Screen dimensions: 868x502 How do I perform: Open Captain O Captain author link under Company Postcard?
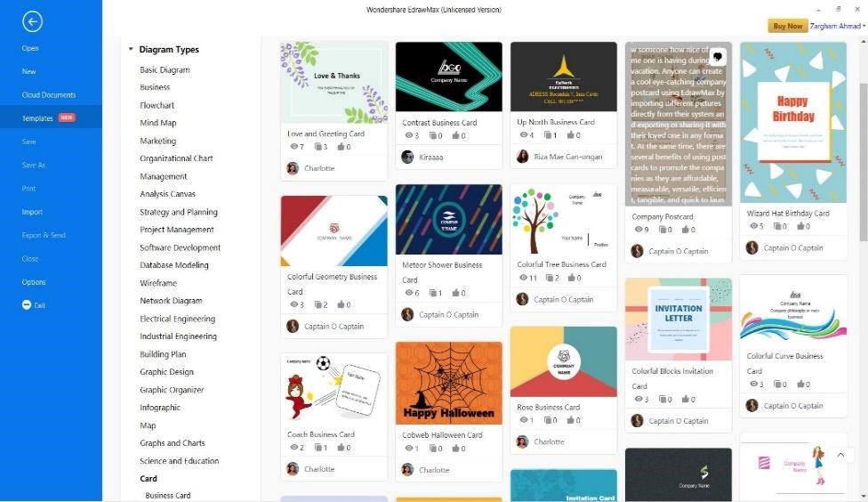click(x=678, y=251)
